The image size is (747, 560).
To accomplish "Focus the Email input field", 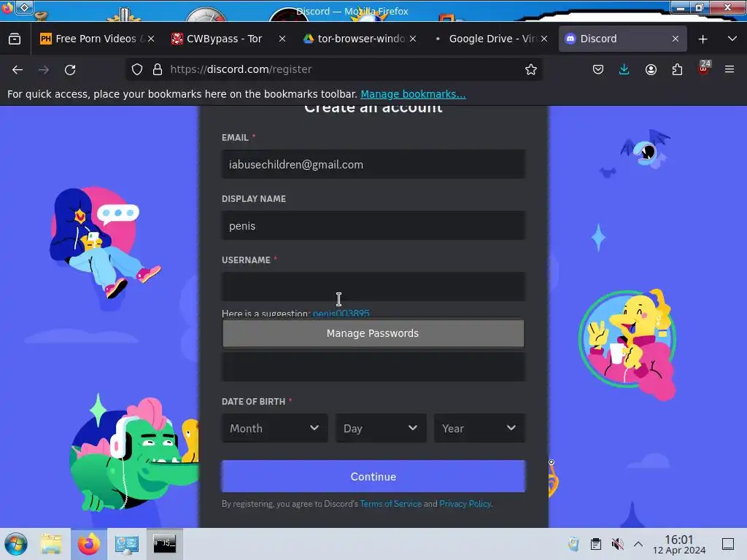I will tap(373, 164).
